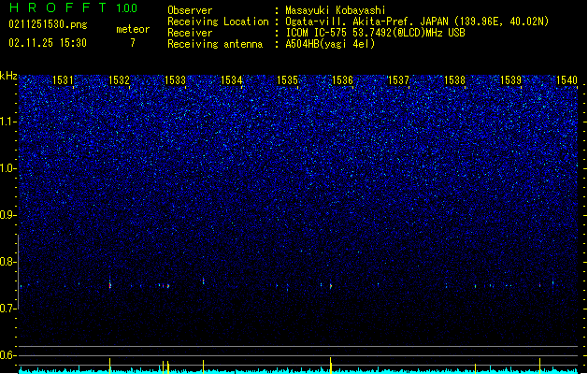This screenshot has width=588, height=374.
Task: Select the ICOM IC-575 53.7492 MHz receiver text
Action: pos(376,33)
